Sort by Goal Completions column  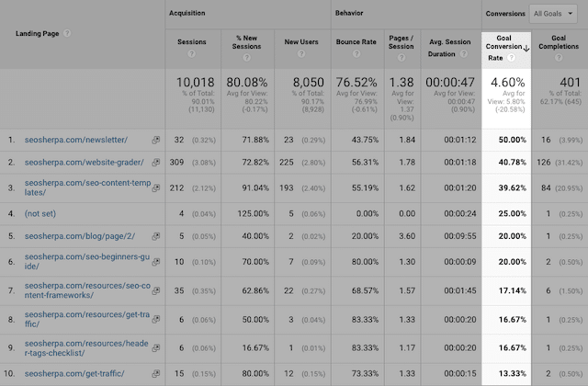click(559, 42)
